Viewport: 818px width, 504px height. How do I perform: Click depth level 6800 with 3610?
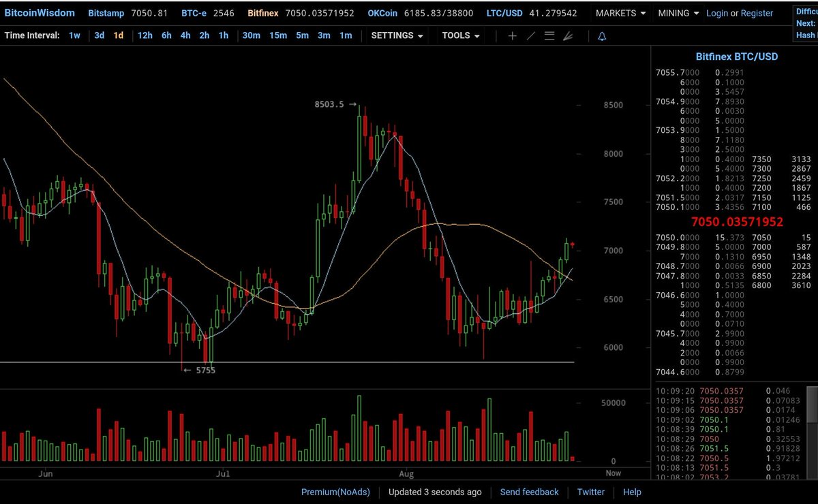point(783,285)
